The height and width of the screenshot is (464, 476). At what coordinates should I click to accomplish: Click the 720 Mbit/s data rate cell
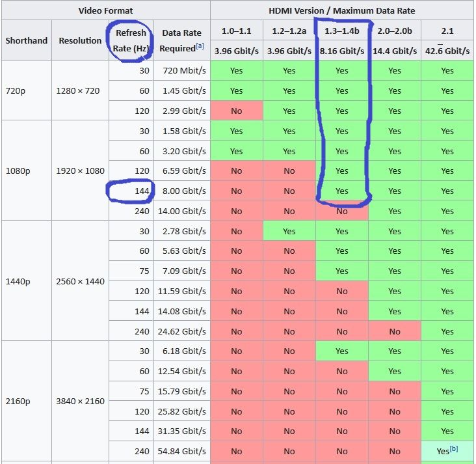click(x=184, y=71)
